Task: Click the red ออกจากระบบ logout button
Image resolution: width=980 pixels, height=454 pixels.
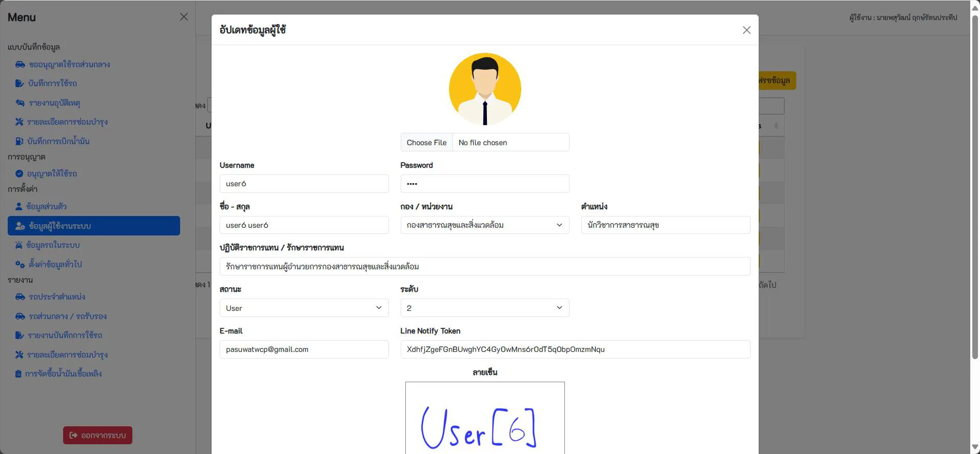Action: click(97, 435)
